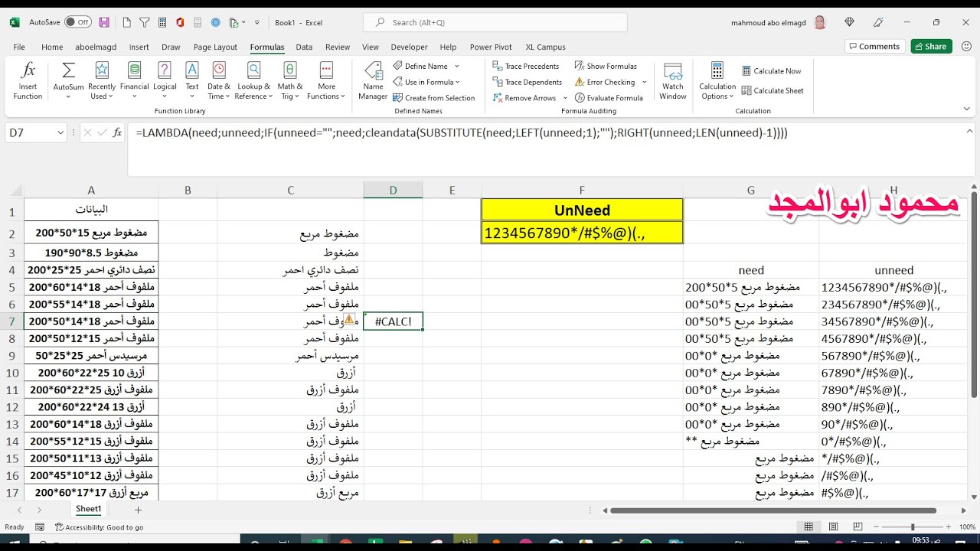Switch to the Home ribbon tab
This screenshot has width=980, height=551.
point(52,47)
